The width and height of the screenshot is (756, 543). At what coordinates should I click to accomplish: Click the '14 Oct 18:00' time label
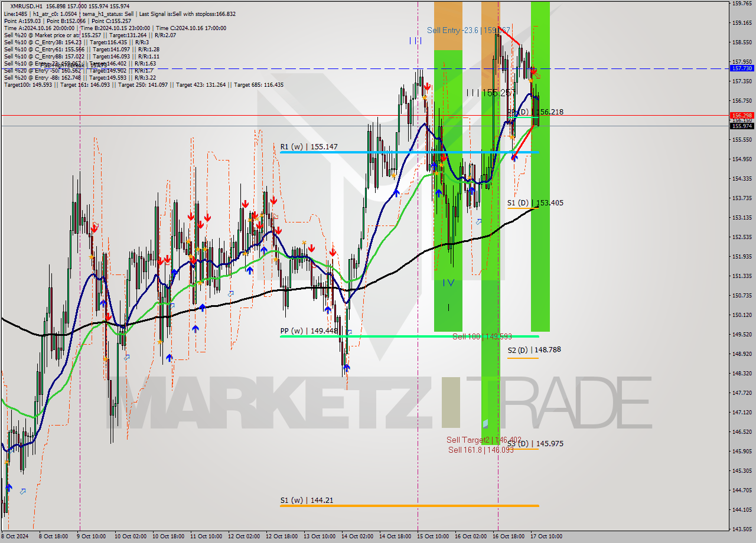[x=396, y=537]
